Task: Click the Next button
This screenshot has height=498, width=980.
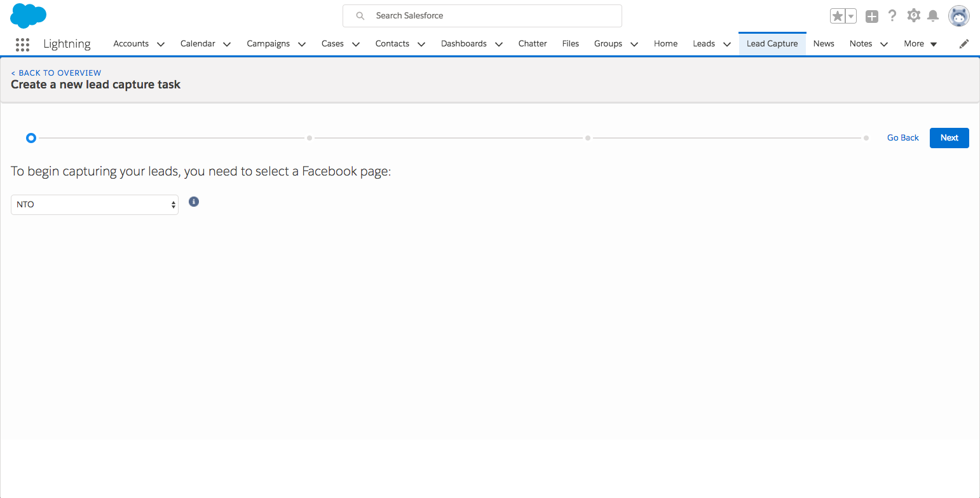Action: 949,137
